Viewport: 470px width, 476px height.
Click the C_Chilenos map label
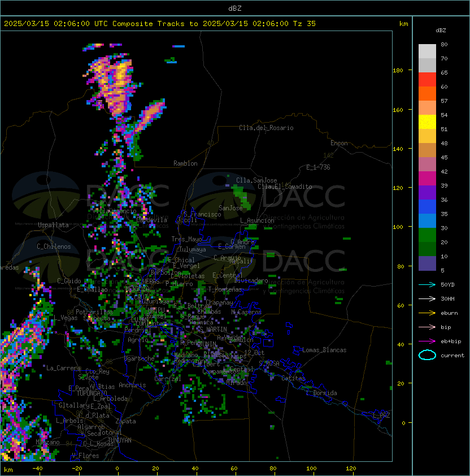click(x=54, y=246)
